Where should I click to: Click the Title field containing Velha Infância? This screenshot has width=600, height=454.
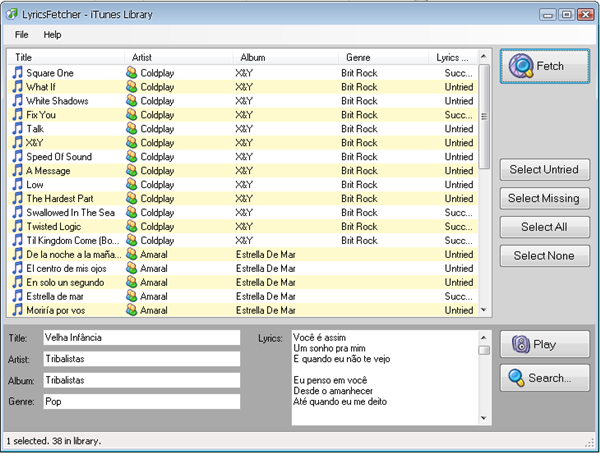tap(140, 338)
